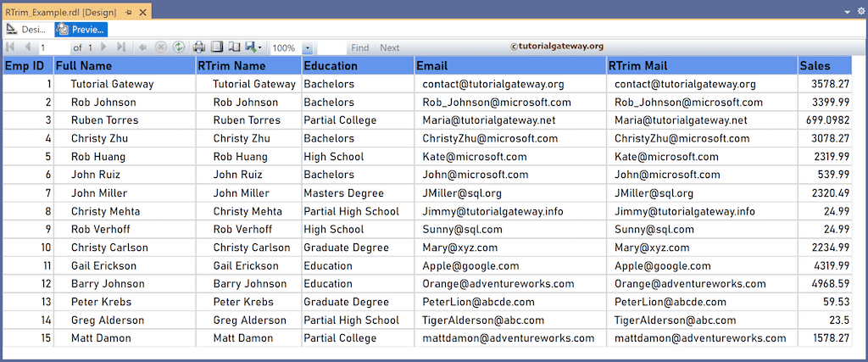Image resolution: width=868 pixels, height=362 pixels.
Task: Click ChristyZhu@microsoft.com in Email column
Action: (x=490, y=138)
